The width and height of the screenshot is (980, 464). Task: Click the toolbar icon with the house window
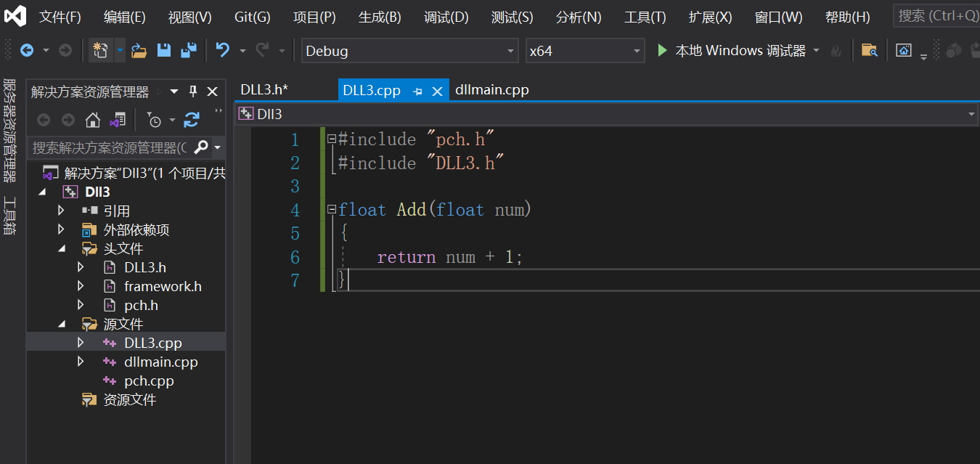(903, 50)
